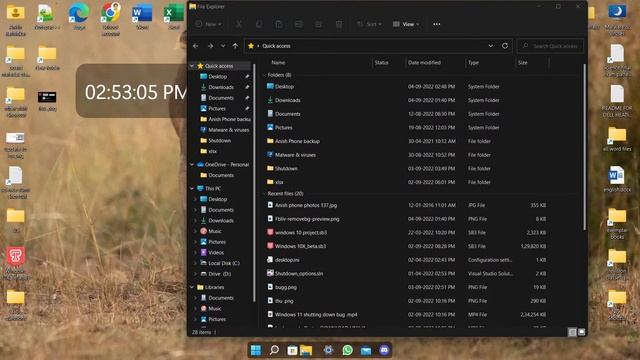Select the Microsoft Edge desktop shortcut
640x360 pixels.
(x=79, y=17)
